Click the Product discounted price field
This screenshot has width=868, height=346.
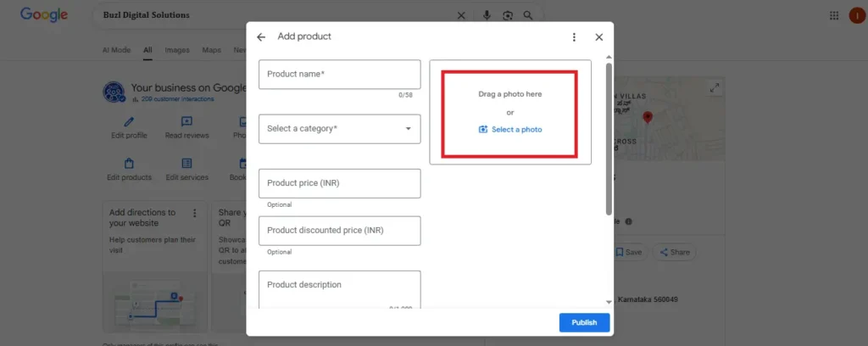[339, 231]
